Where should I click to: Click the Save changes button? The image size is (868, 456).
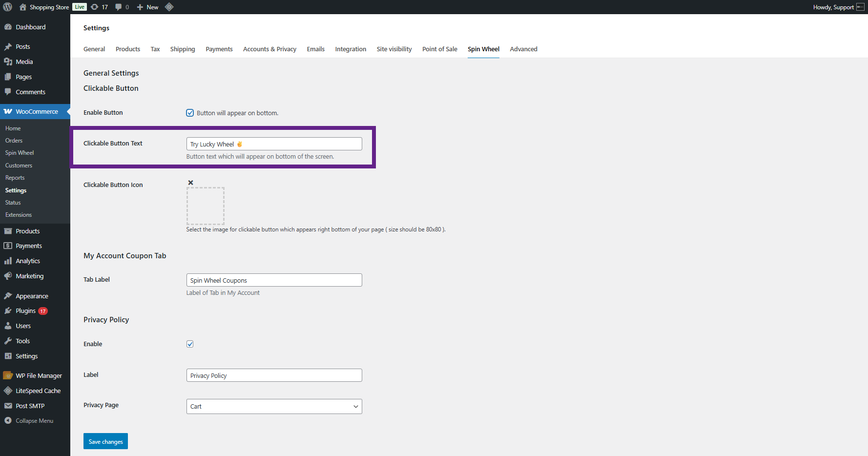pos(105,441)
